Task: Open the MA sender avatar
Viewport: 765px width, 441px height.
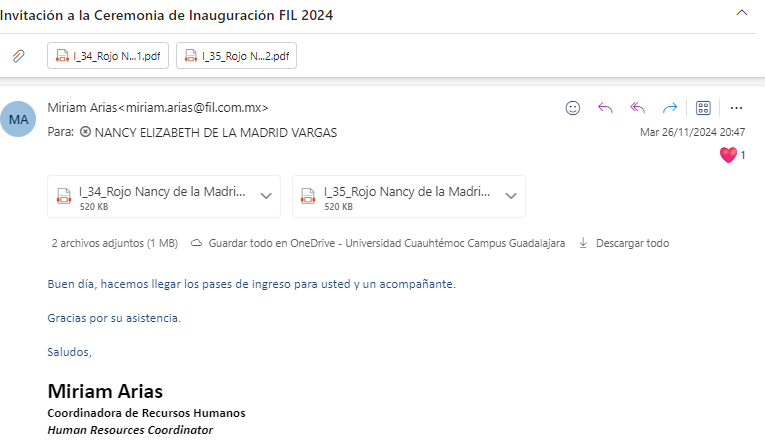Action: (x=18, y=119)
